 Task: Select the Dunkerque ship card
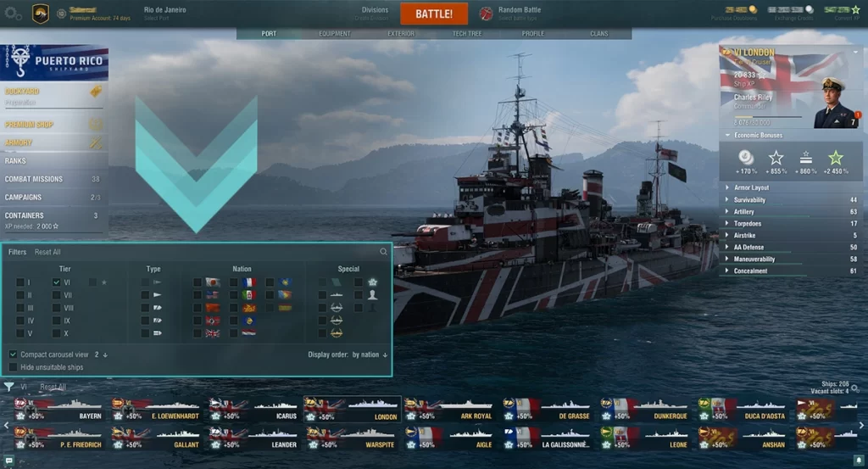645,410
